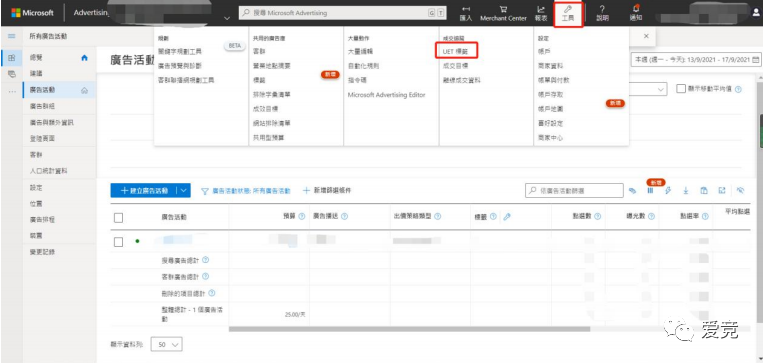Open the calendar icon in date range

point(755,59)
